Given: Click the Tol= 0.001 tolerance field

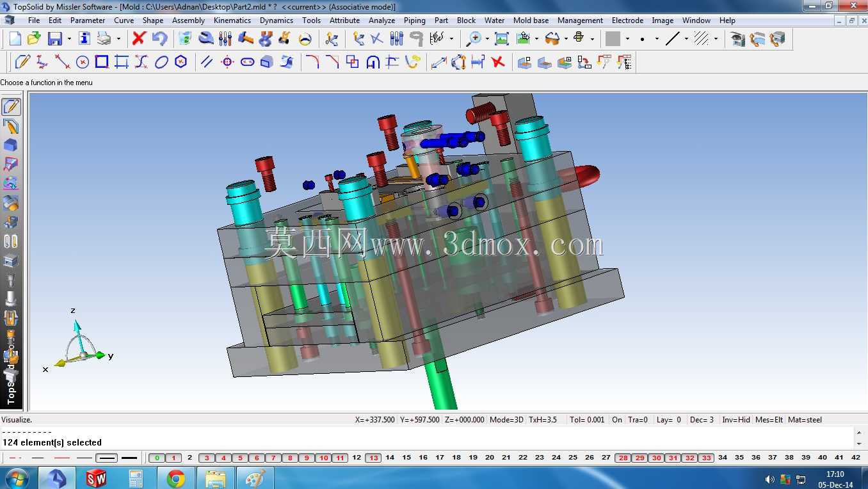Looking at the screenshot, I should coord(587,420).
